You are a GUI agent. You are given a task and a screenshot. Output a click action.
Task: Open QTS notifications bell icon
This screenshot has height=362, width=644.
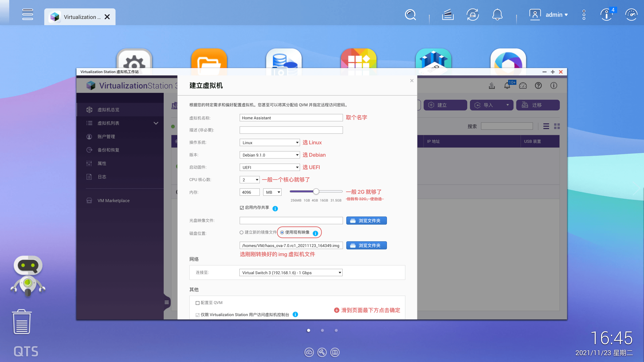pyautogui.click(x=497, y=15)
